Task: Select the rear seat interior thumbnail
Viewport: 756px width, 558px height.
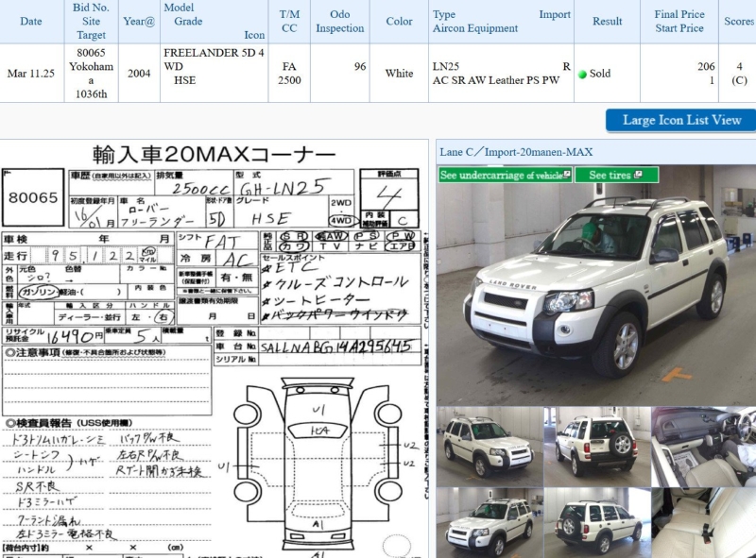Action: (x=702, y=522)
